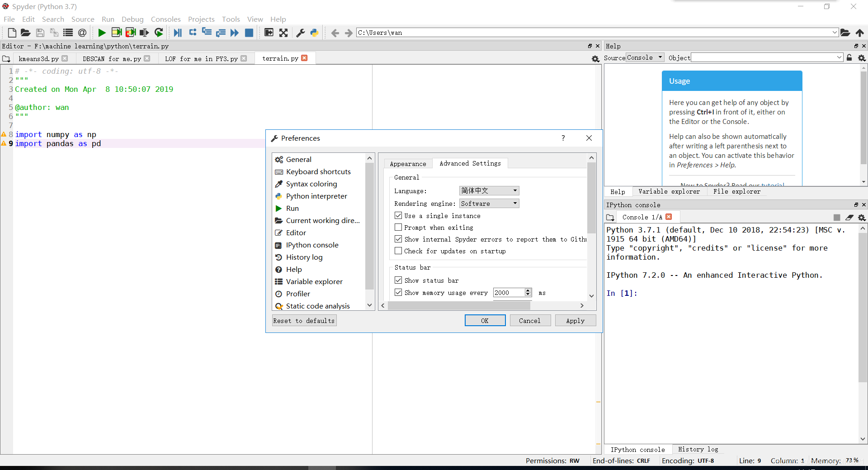Toggle Show memory usage checkbox
868x470 pixels.
click(x=398, y=292)
